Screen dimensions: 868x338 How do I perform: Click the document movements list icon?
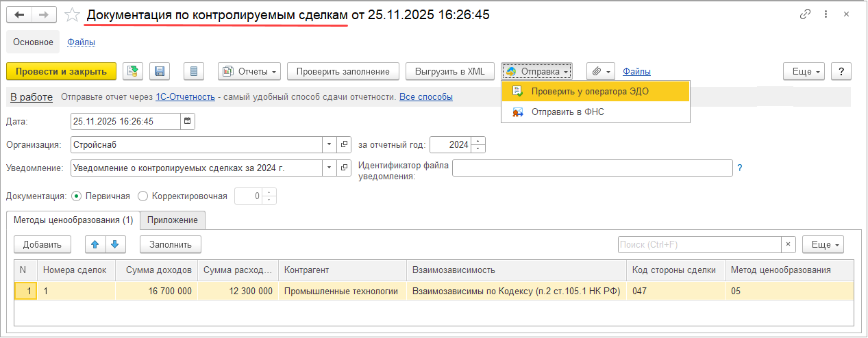click(x=194, y=71)
